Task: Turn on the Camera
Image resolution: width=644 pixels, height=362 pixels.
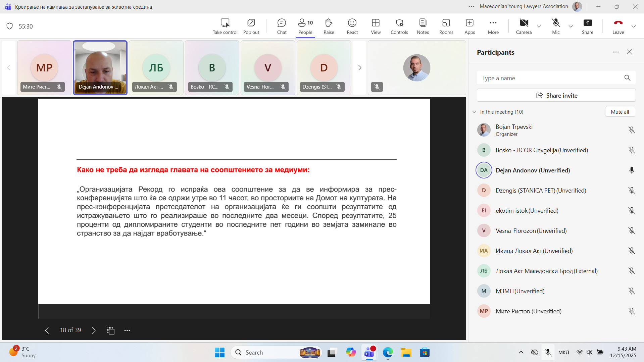Action: [524, 27]
